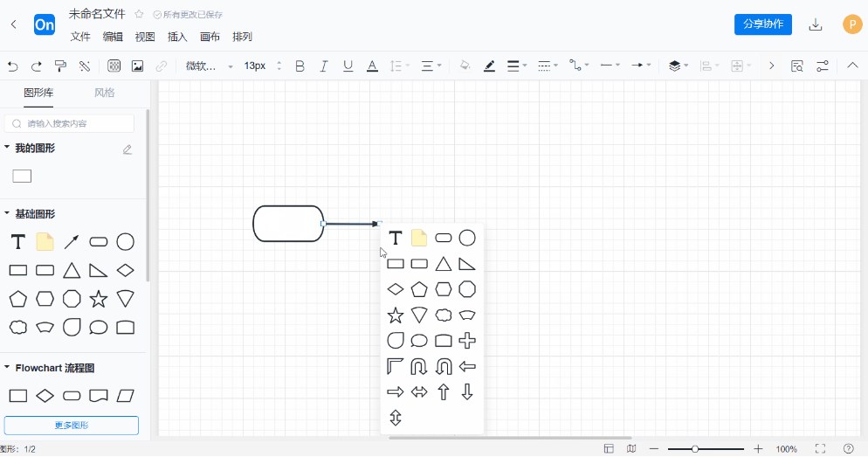Open the 视图 menu
This screenshot has height=457, width=868.
coord(145,37)
